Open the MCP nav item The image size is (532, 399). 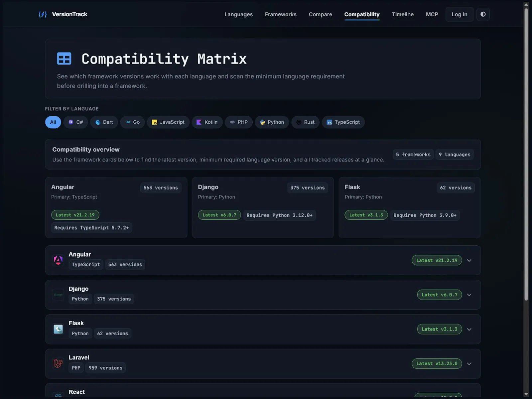point(432,14)
